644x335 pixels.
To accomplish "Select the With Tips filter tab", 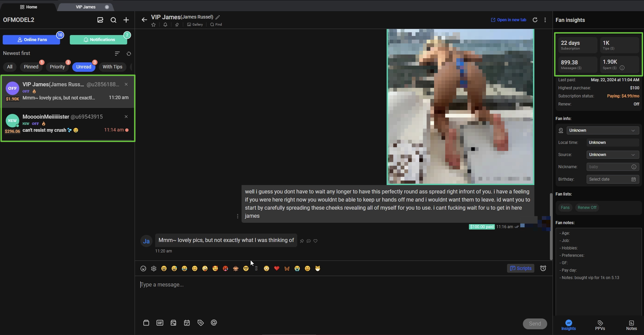I will pyautogui.click(x=112, y=67).
